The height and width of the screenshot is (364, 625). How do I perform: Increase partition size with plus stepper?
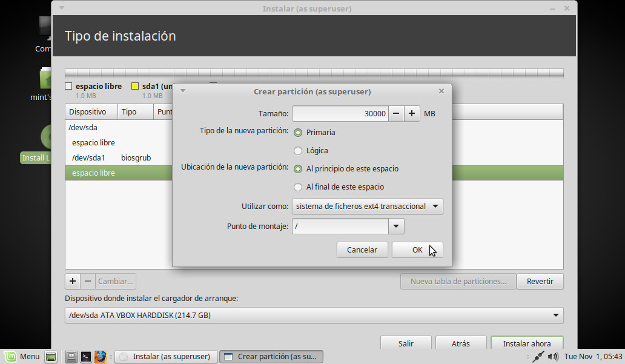pos(412,113)
